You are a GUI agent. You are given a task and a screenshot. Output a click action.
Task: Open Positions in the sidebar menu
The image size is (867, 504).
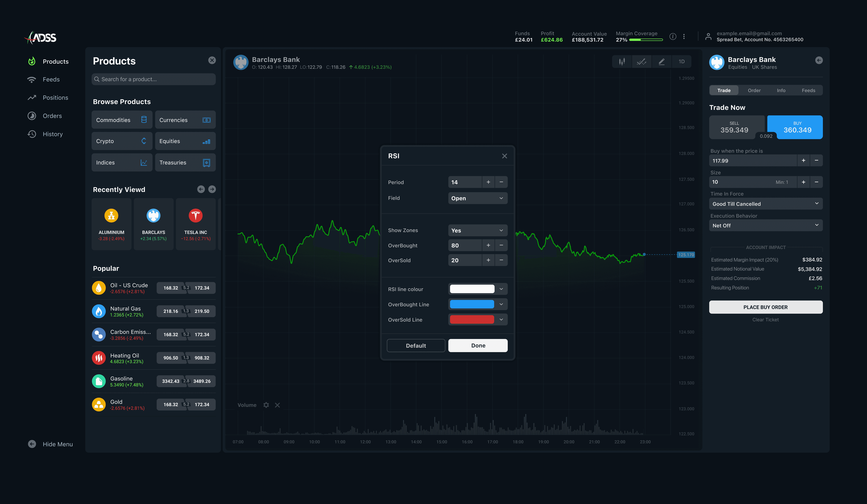pyautogui.click(x=55, y=98)
